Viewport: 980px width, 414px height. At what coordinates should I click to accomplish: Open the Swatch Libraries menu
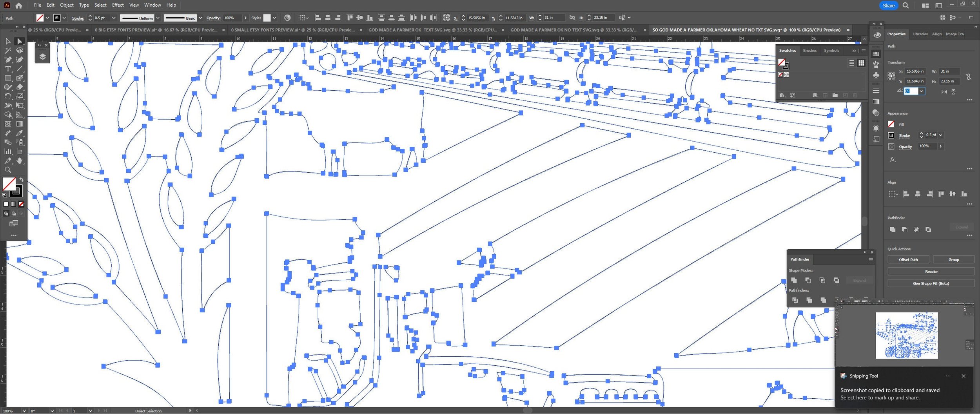coord(782,95)
